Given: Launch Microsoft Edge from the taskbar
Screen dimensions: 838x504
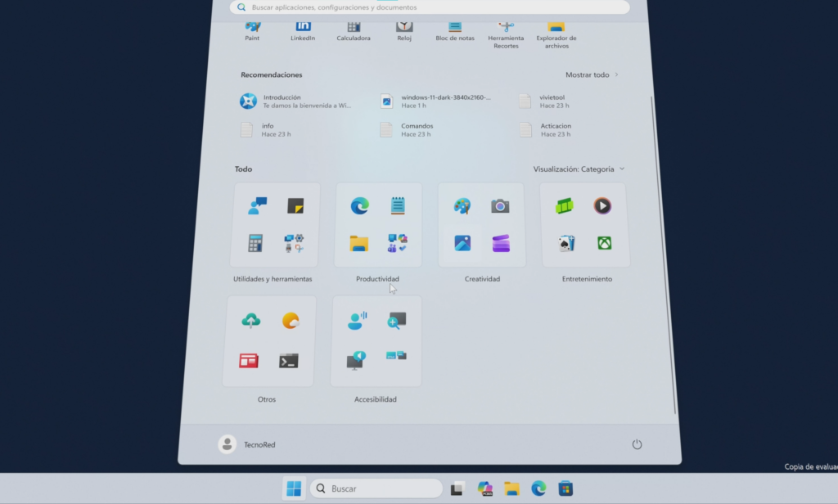Looking at the screenshot, I should 538,488.
